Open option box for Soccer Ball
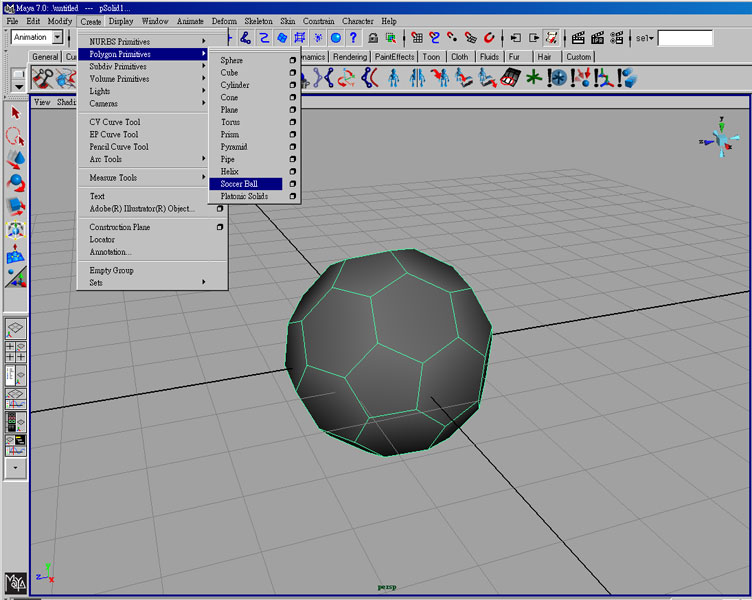Viewport: 752px width, 600px height. pyautogui.click(x=293, y=184)
